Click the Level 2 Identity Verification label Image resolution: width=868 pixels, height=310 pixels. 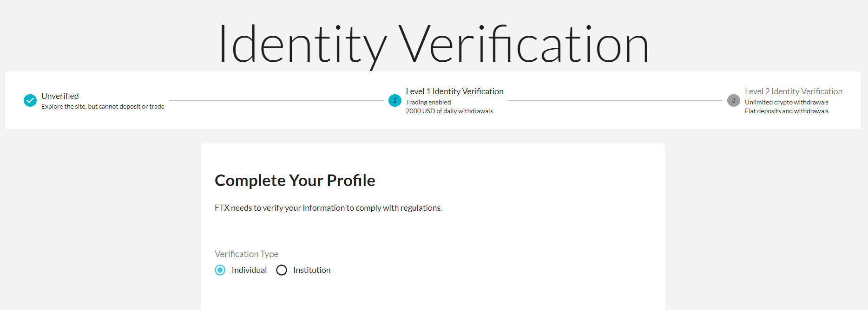tap(793, 91)
